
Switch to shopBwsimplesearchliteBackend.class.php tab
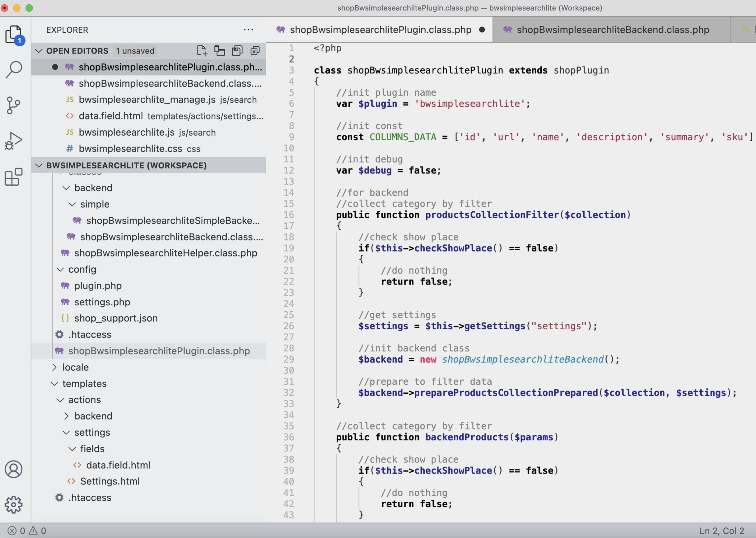612,30
